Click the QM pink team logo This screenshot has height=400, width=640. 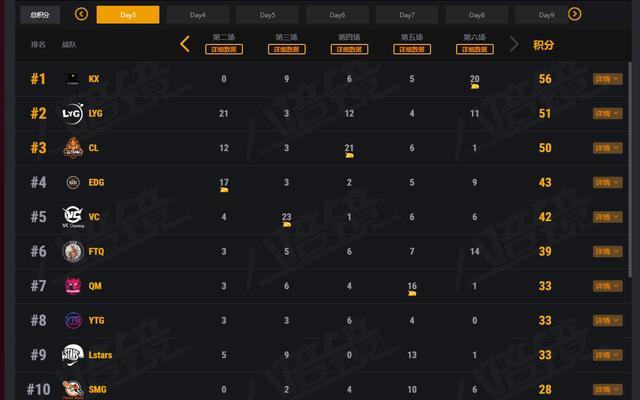(73, 286)
